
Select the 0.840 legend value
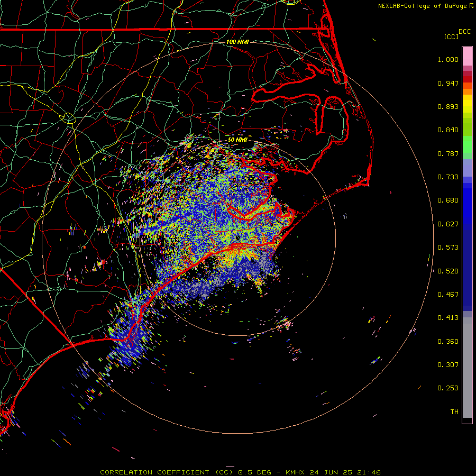click(x=448, y=130)
